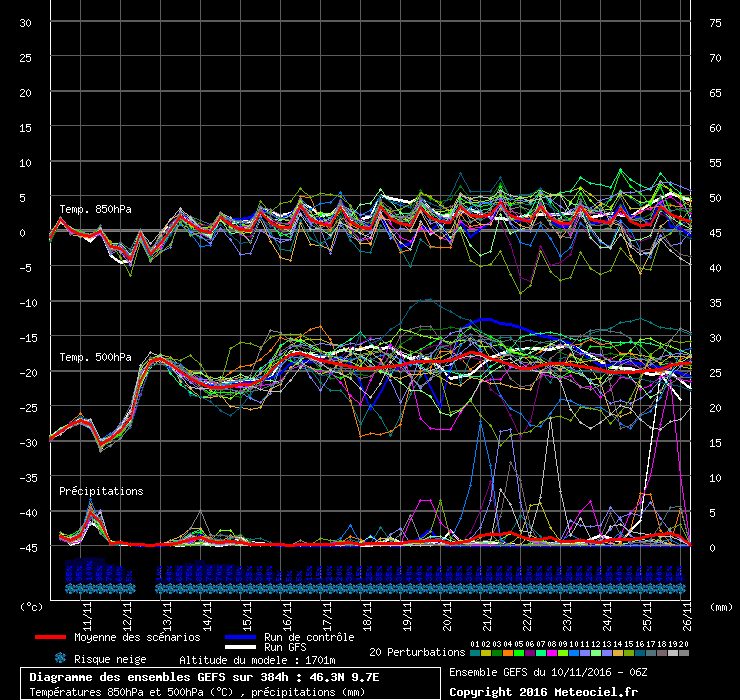Click the Run de contrôle legend label
The width and height of the screenshot is (740, 700).
tap(309, 637)
